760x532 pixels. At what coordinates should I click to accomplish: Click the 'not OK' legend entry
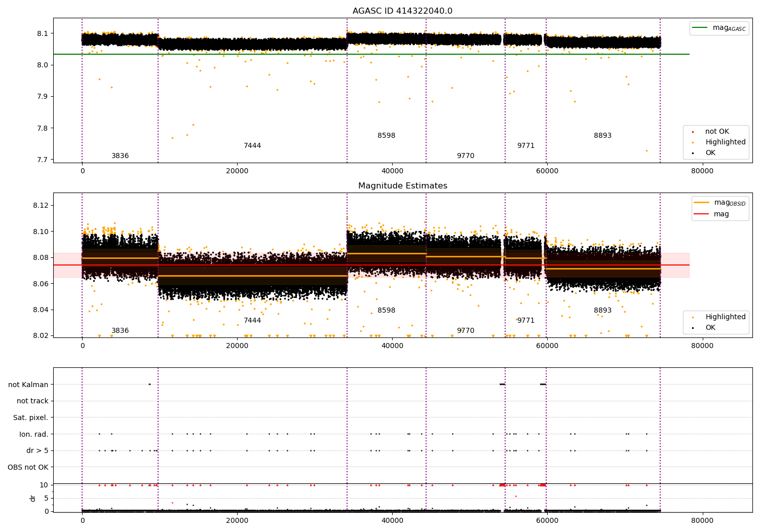pos(716,132)
